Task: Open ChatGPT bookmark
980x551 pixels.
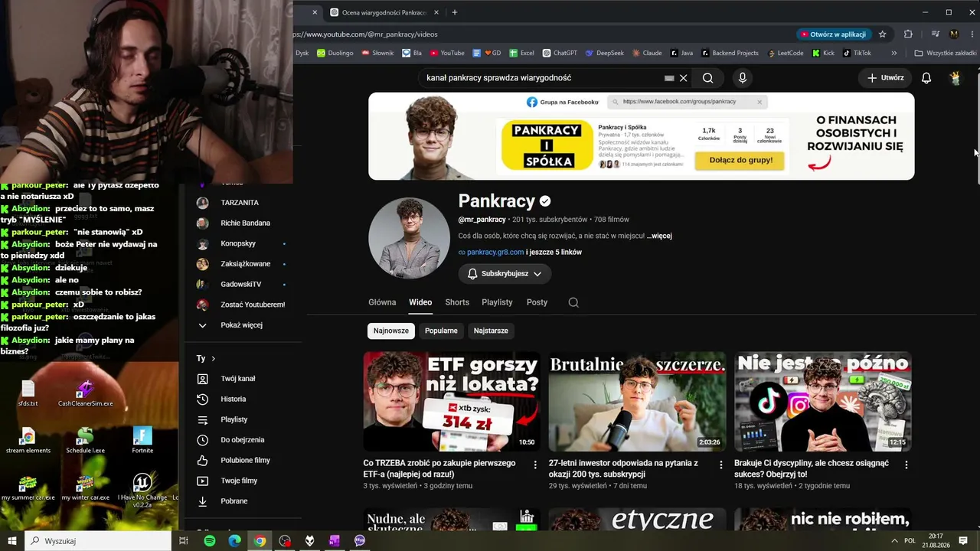Action: coord(560,54)
